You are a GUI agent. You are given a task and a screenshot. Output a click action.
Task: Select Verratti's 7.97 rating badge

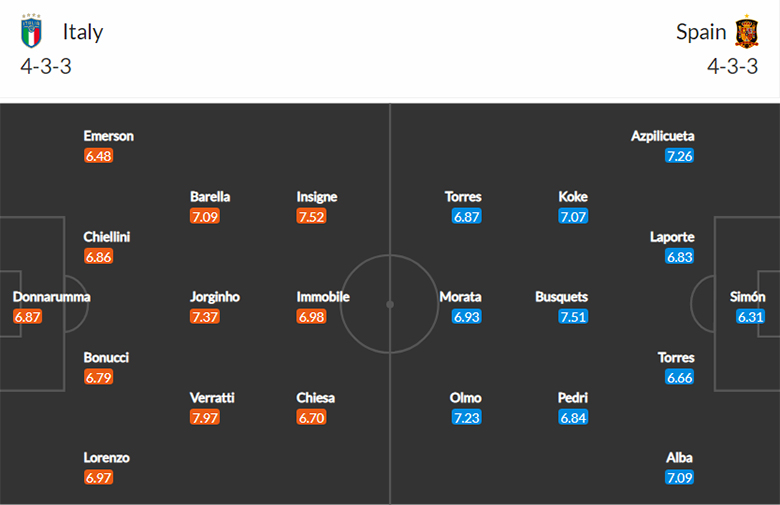204,417
